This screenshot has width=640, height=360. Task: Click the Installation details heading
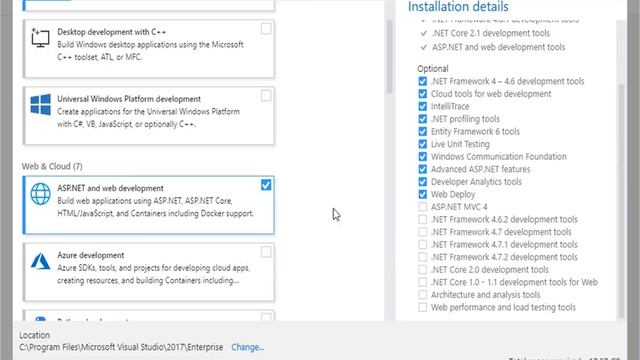click(x=458, y=7)
